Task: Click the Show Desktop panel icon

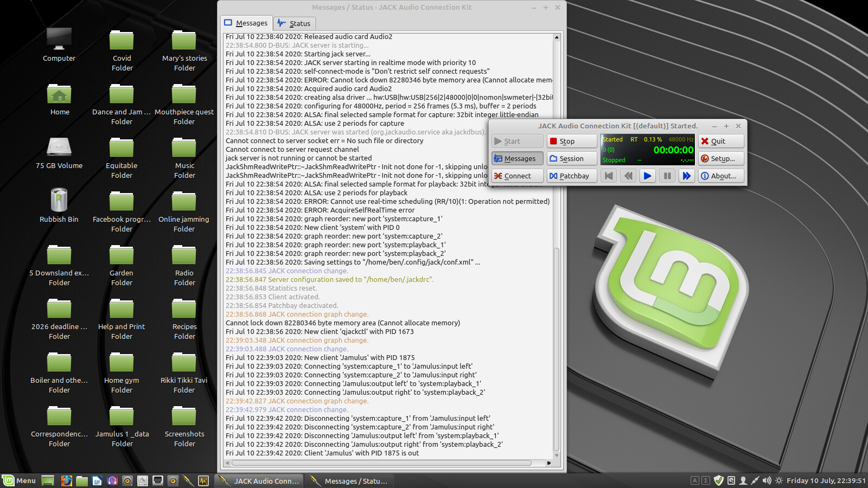Action: point(48,480)
